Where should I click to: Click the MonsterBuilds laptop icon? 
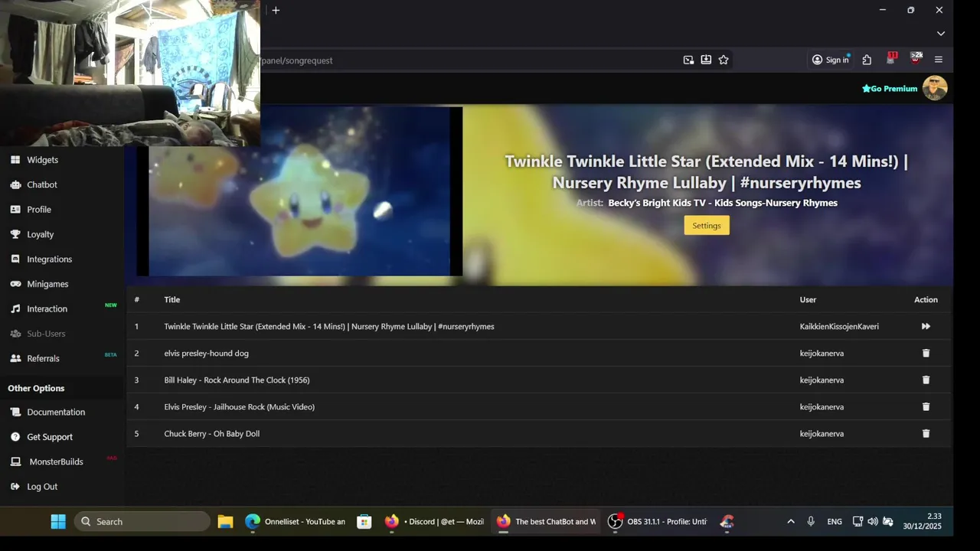[x=15, y=461]
